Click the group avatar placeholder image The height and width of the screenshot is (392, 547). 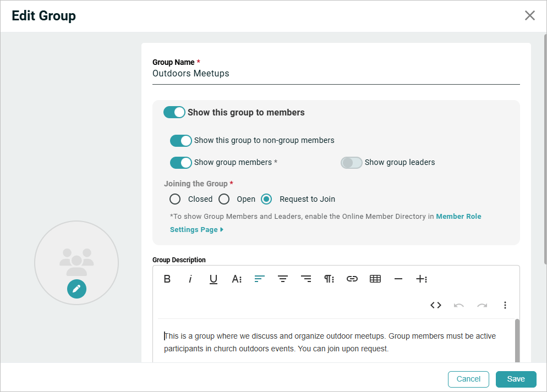click(76, 261)
